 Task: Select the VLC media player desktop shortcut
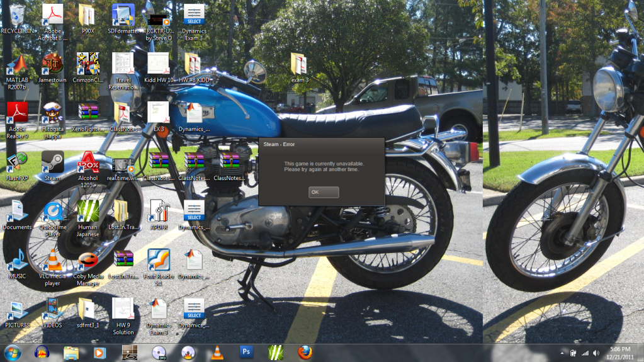[53, 268]
